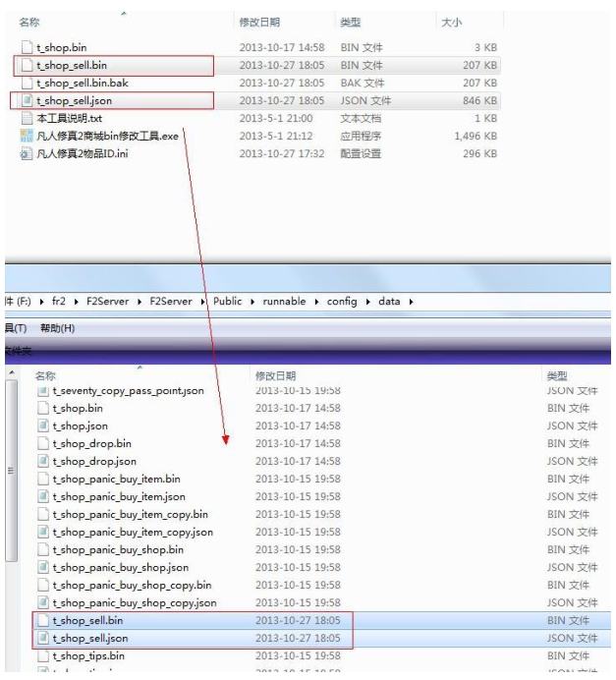Expand the arrow after data breadcrumb
This screenshot has height=680, width=616.
point(411,302)
